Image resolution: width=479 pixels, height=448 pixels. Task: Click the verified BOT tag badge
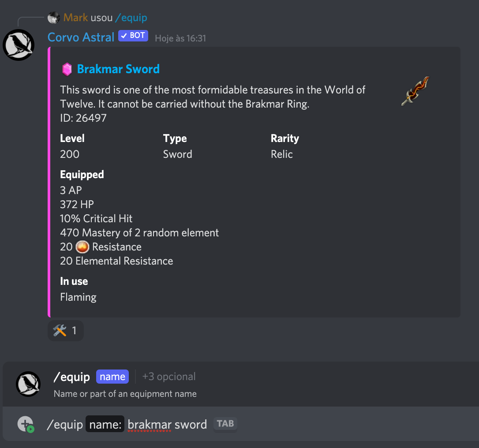point(133,36)
